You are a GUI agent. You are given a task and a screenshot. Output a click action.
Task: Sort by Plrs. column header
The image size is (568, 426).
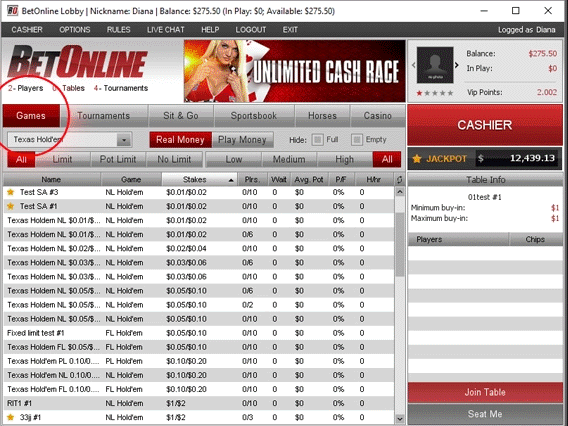pyautogui.click(x=252, y=180)
